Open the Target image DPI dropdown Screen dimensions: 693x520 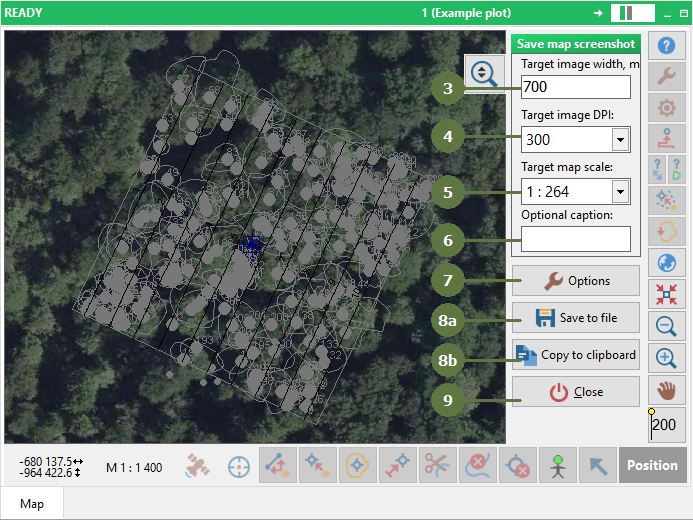point(620,140)
